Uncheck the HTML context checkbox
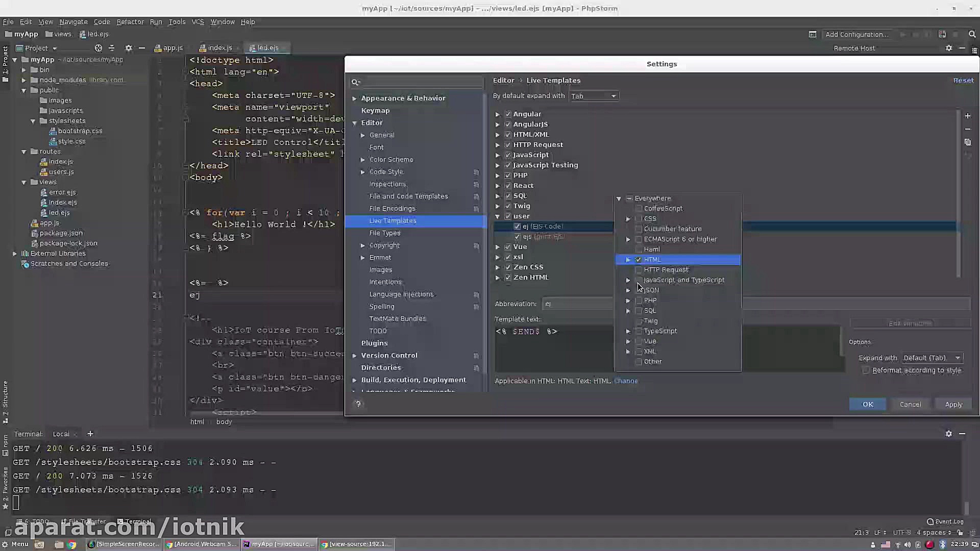This screenshot has width=980, height=551. pos(639,260)
